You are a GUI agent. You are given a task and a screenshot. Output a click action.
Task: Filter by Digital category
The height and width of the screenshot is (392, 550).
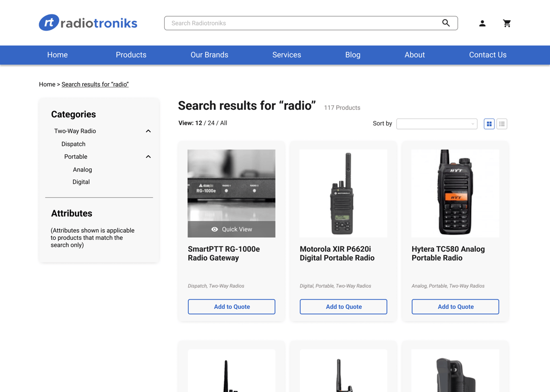81,182
